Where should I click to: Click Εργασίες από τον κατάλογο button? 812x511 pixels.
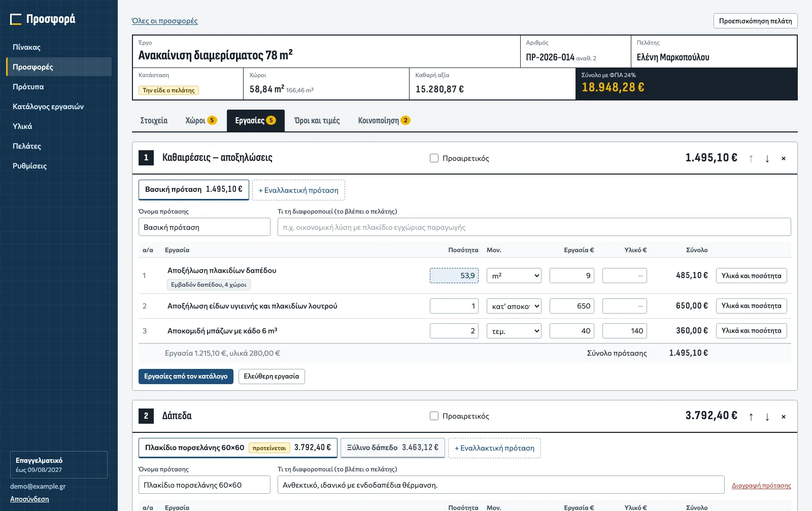pyautogui.click(x=186, y=377)
